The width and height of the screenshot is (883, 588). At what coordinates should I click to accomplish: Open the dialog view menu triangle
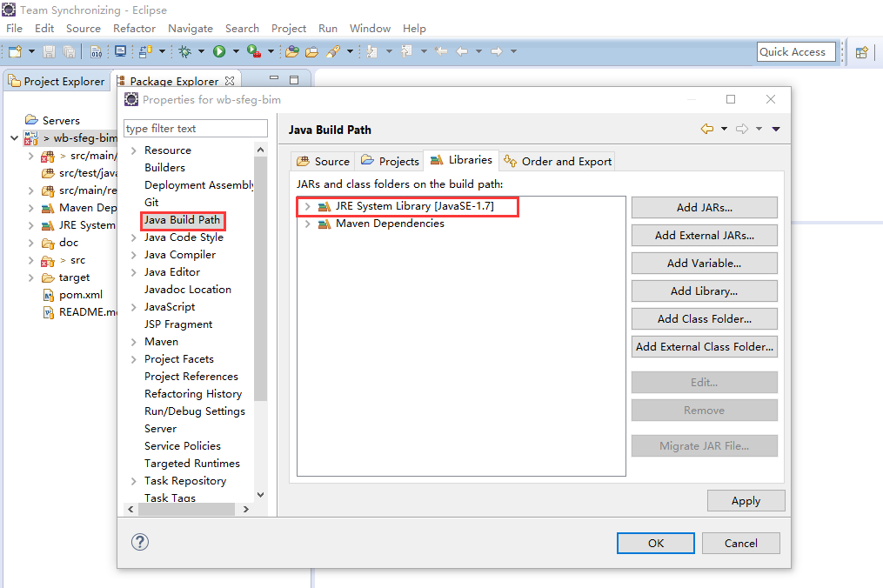click(776, 129)
